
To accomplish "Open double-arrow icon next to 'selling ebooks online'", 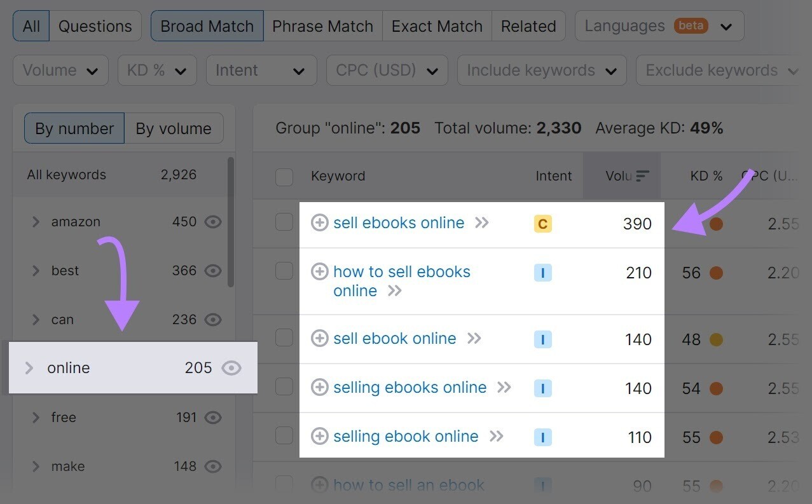I will click(x=504, y=387).
